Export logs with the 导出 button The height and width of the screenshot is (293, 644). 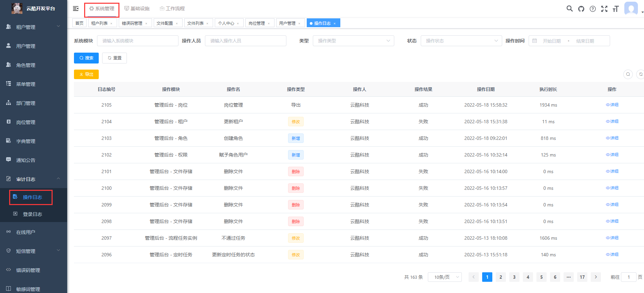[86, 74]
